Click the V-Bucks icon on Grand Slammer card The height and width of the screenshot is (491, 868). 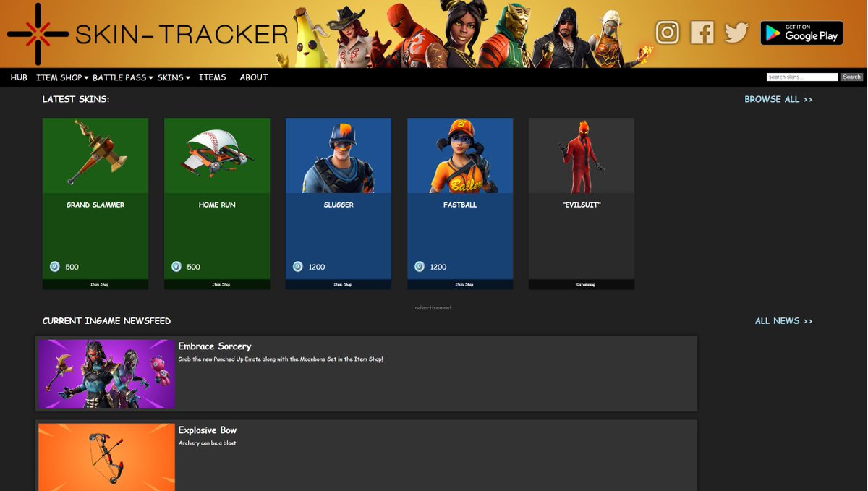point(55,267)
